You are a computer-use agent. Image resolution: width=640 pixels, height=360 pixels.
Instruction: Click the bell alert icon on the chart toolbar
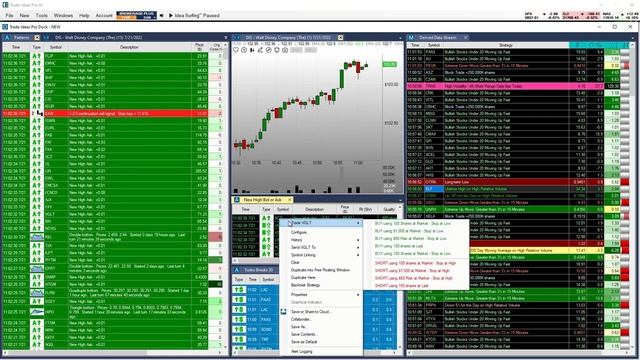[x=277, y=50]
